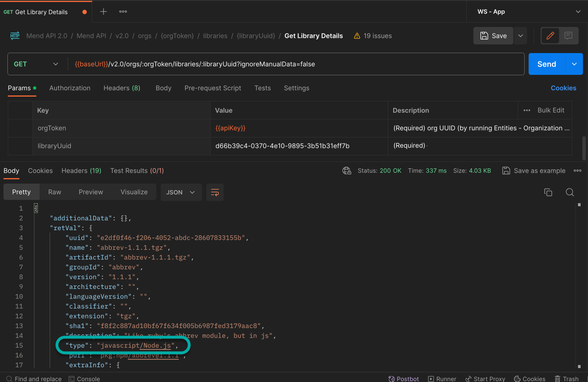Screen dimensions: 588x382
Task: Click the request URL input field
Action: point(296,64)
